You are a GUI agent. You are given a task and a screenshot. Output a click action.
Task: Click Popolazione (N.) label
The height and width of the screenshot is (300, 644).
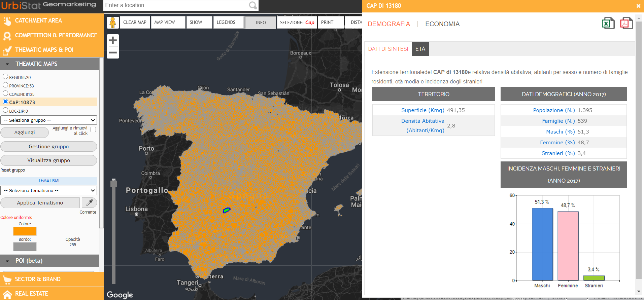[x=554, y=110]
